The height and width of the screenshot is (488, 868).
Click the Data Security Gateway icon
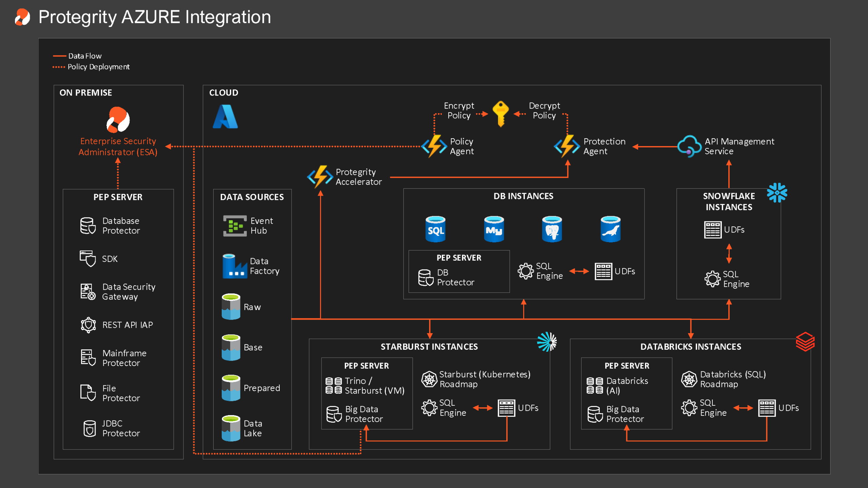click(88, 292)
